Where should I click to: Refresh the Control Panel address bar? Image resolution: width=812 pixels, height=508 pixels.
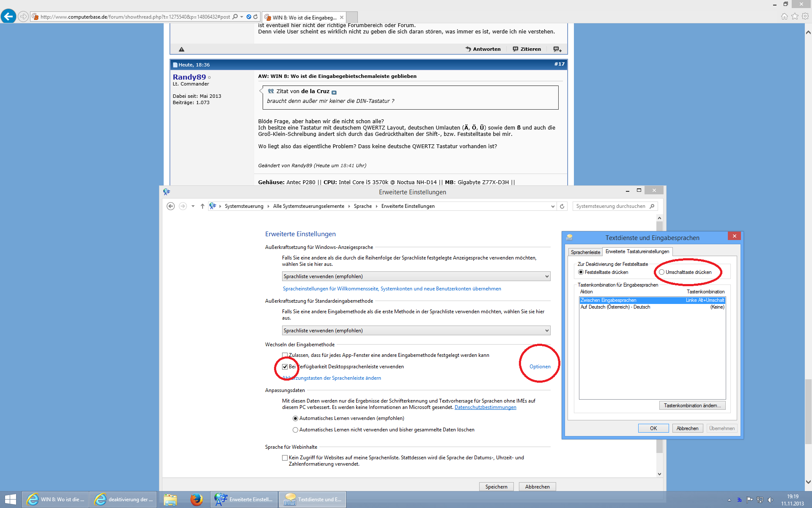[x=562, y=206]
